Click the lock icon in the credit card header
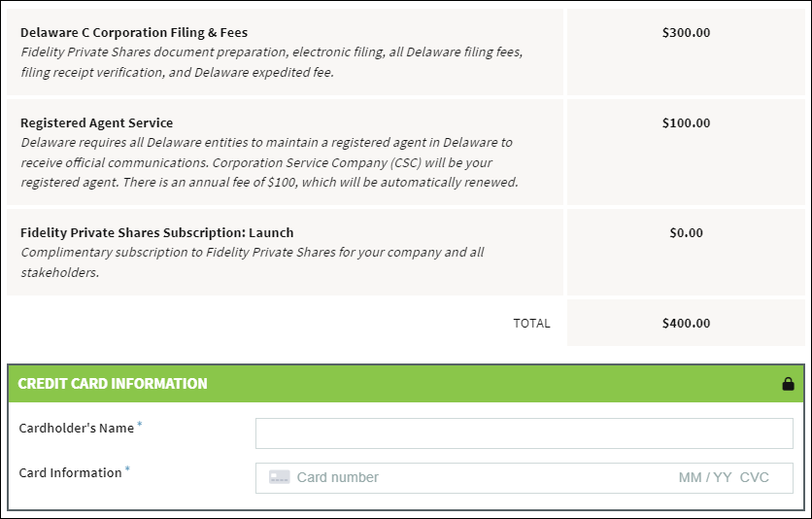Screen dimensions: 812x519 [x=788, y=384]
